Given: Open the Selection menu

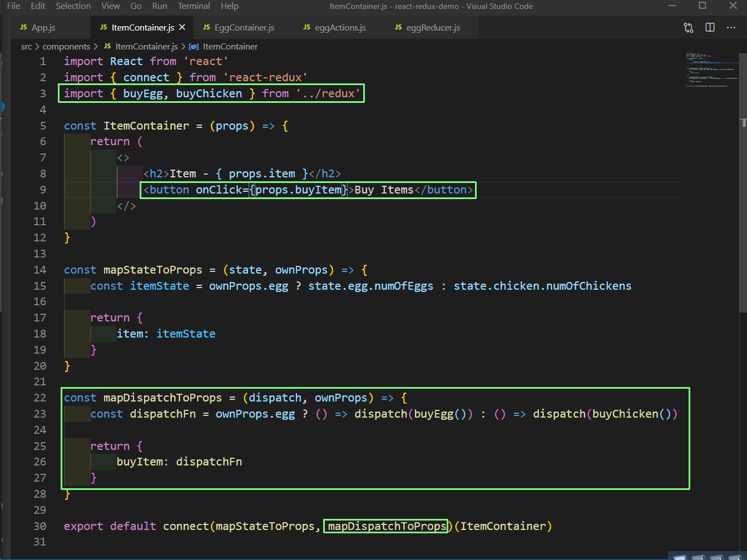Looking at the screenshot, I should (x=73, y=6).
